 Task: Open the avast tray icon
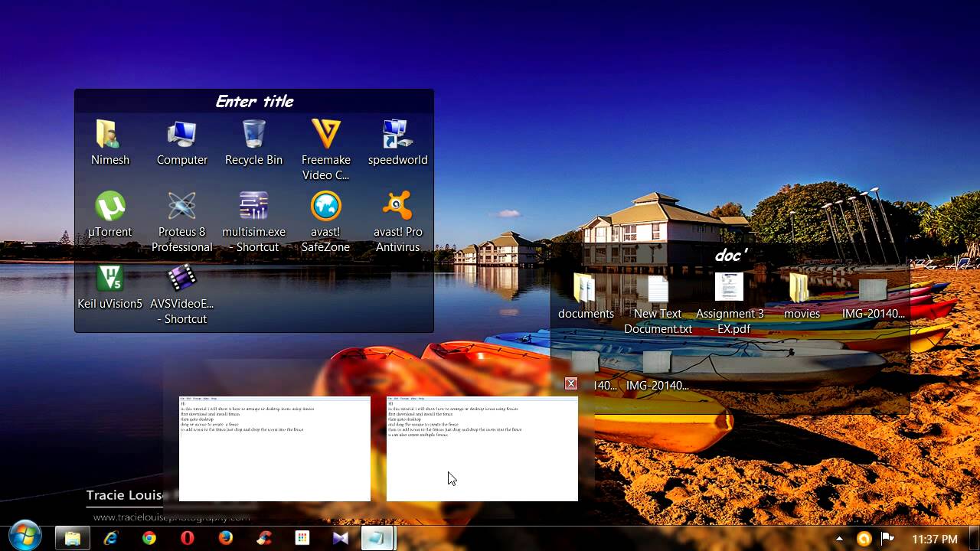[864, 539]
